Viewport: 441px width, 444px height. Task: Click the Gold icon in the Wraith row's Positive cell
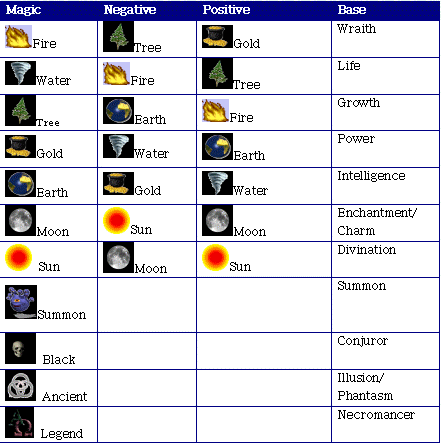point(217,36)
